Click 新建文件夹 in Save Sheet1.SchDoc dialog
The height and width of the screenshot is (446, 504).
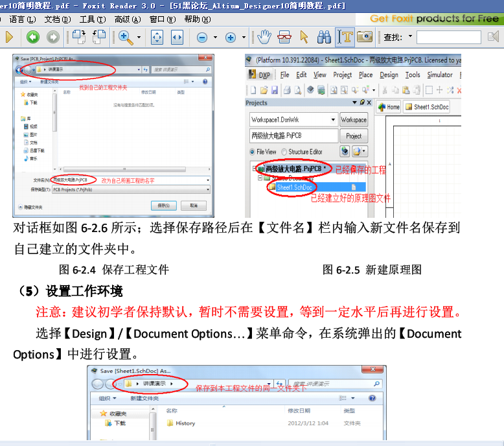click(144, 399)
